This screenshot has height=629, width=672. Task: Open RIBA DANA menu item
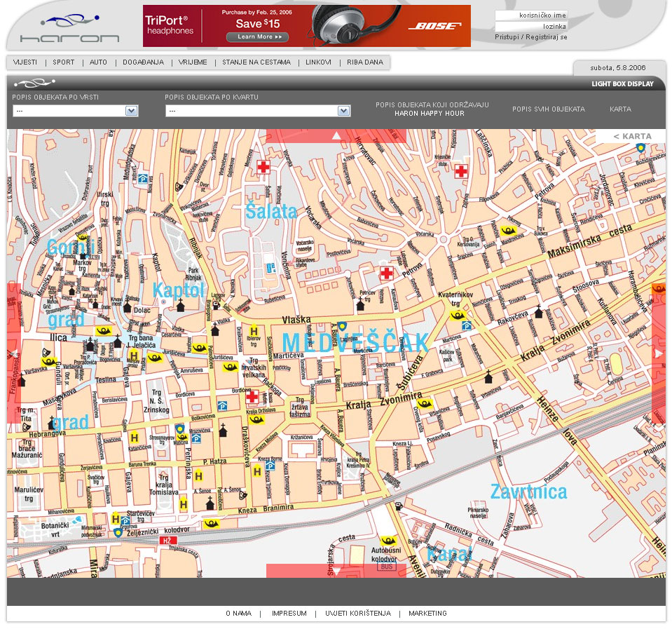pyautogui.click(x=365, y=62)
